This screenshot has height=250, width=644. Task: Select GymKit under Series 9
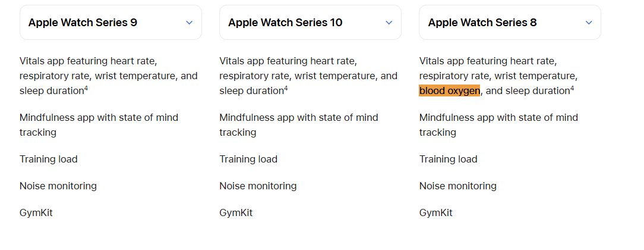click(x=36, y=212)
